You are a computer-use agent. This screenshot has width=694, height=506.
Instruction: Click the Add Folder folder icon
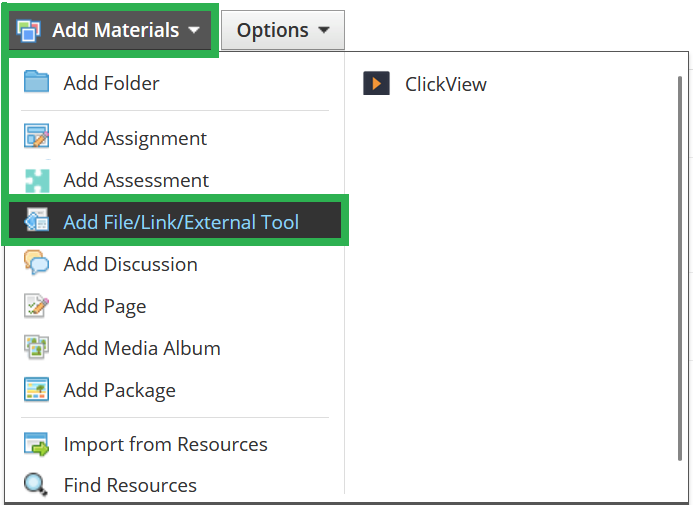[x=36, y=82]
